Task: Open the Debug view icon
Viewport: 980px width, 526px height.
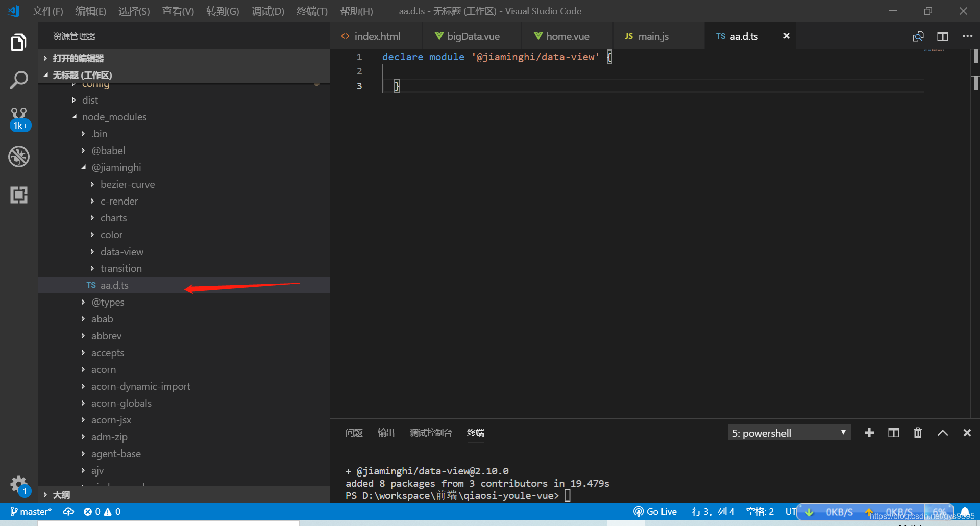Action: coord(18,157)
